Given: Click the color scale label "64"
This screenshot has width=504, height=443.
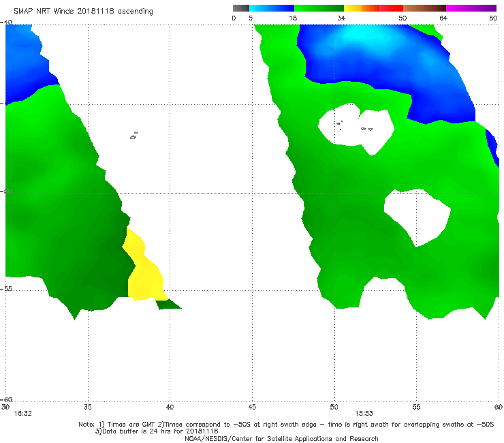Looking at the screenshot, I should [443, 18].
